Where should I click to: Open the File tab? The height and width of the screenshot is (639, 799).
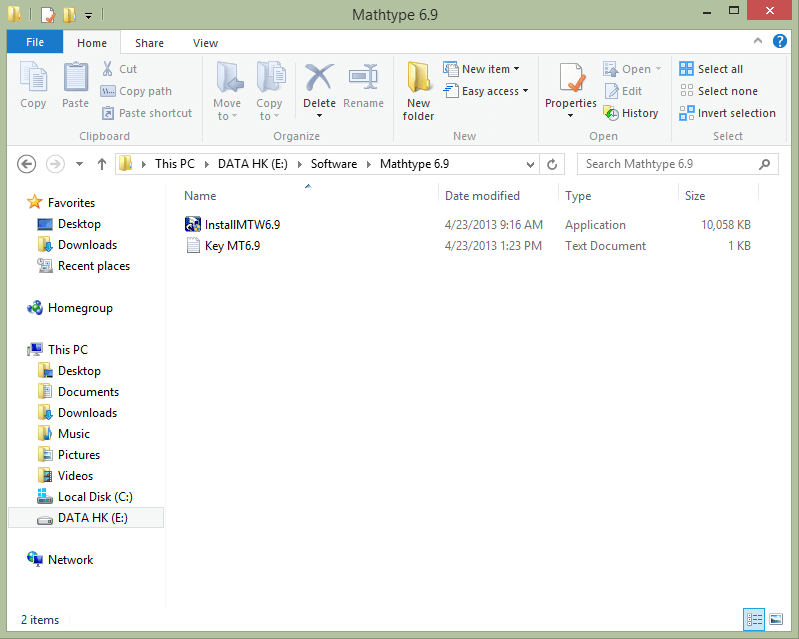(35, 42)
